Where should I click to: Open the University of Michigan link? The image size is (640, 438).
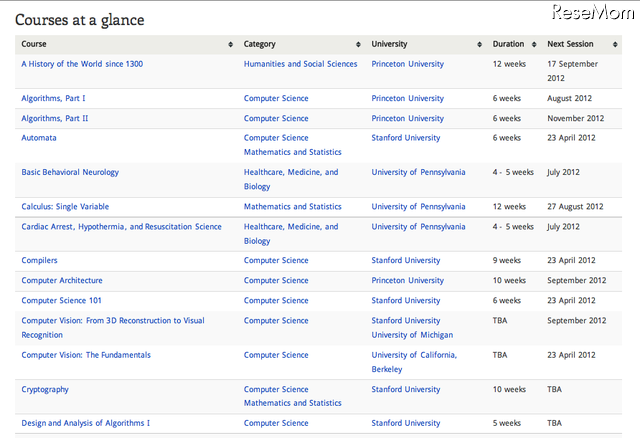(412, 335)
